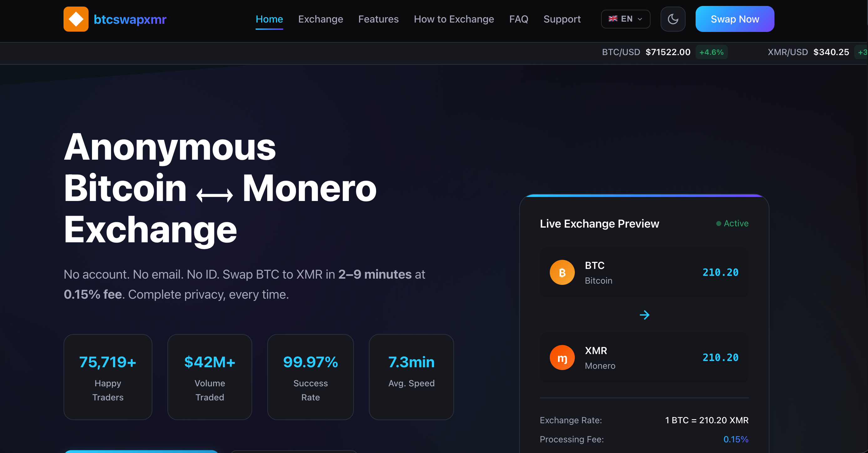Open the EN language dropdown
The image size is (868, 453).
(x=625, y=19)
